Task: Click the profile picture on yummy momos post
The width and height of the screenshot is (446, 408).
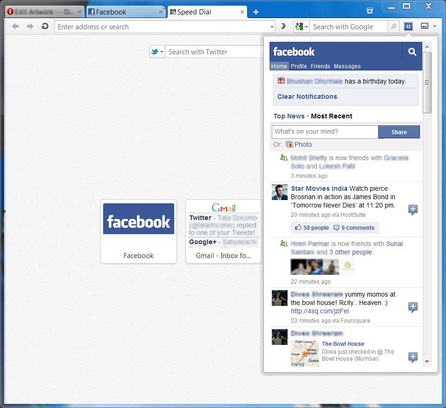Action: (279, 298)
